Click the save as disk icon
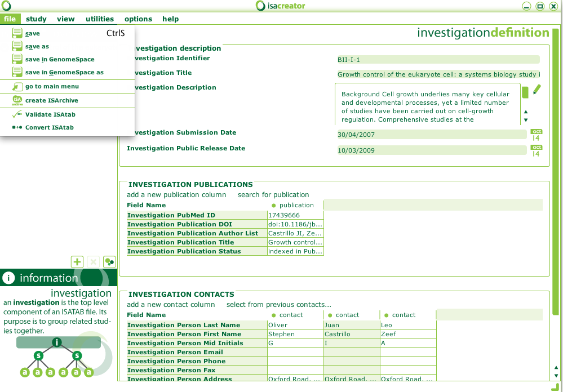Viewport: 563px width, 392px height. coord(17,46)
